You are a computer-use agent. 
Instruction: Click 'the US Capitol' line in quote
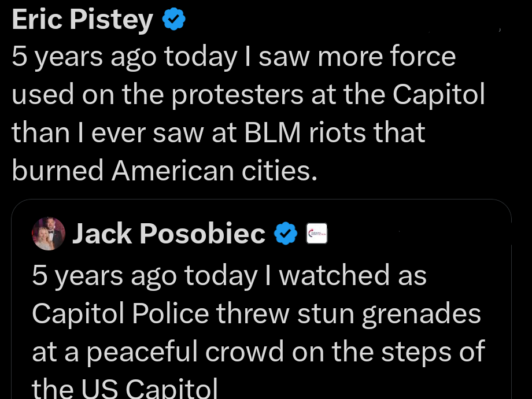[124, 387]
